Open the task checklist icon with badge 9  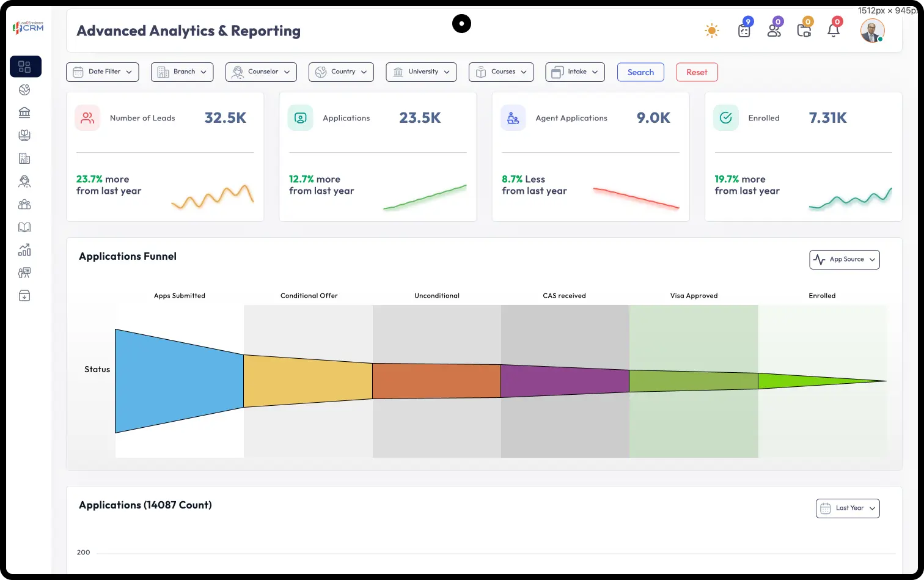744,29
